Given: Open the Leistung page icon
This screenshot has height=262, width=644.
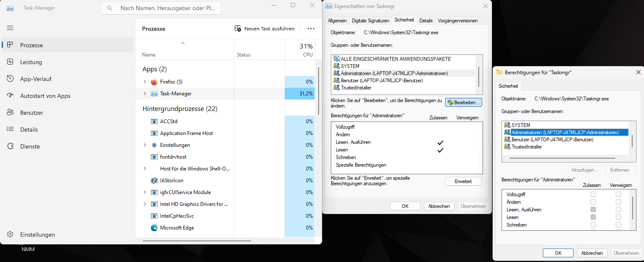Looking at the screenshot, I should [x=10, y=62].
